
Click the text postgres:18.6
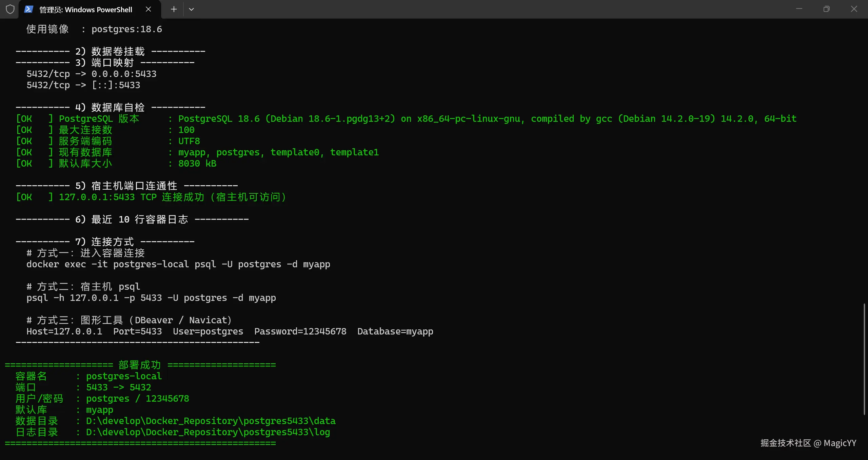tap(127, 29)
